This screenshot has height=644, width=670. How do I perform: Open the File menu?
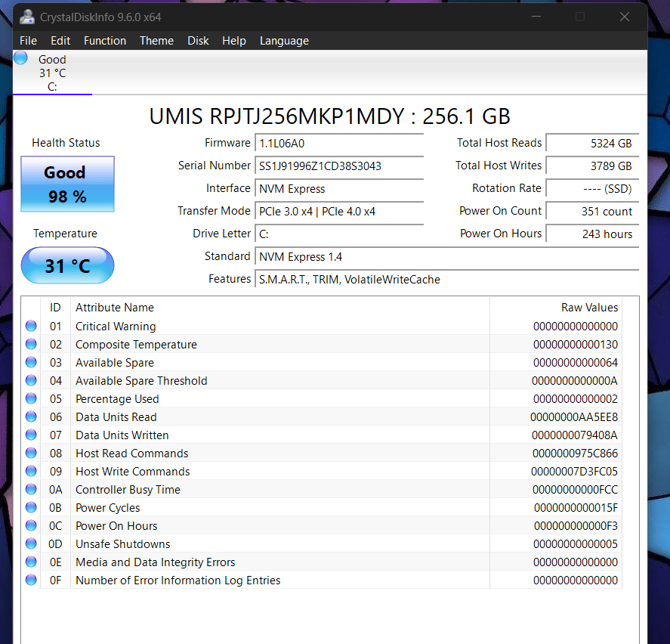[28, 41]
